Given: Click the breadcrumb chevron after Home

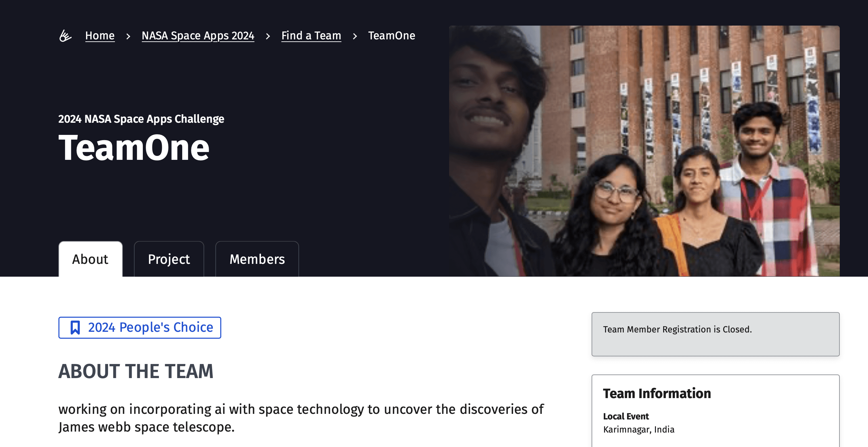Looking at the screenshot, I should pos(128,36).
